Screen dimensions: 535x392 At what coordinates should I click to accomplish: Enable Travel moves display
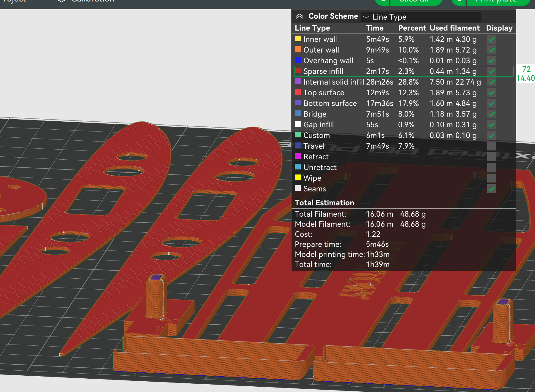(x=492, y=146)
